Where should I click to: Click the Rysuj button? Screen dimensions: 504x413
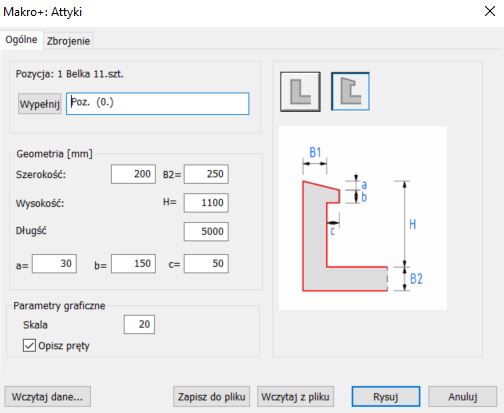click(x=386, y=397)
